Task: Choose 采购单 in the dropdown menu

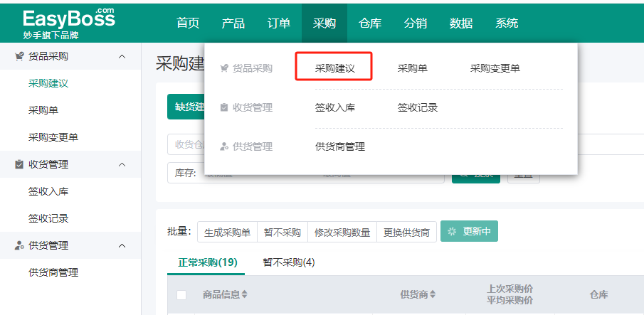Action: [412, 68]
